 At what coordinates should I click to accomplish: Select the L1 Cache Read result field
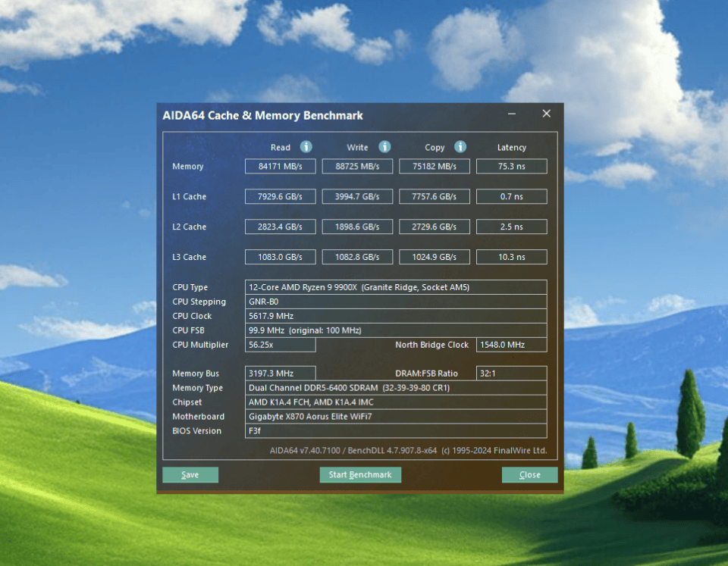coord(280,196)
